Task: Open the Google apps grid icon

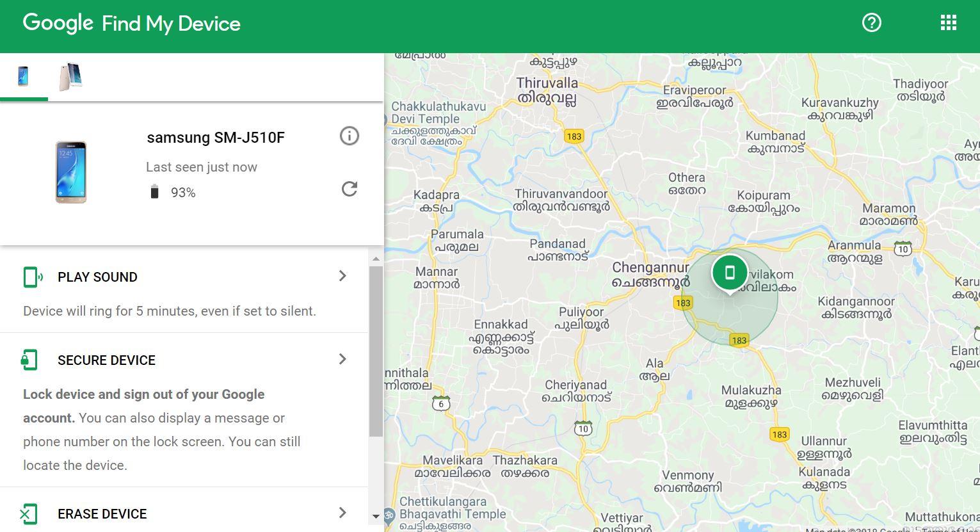Action: click(948, 23)
